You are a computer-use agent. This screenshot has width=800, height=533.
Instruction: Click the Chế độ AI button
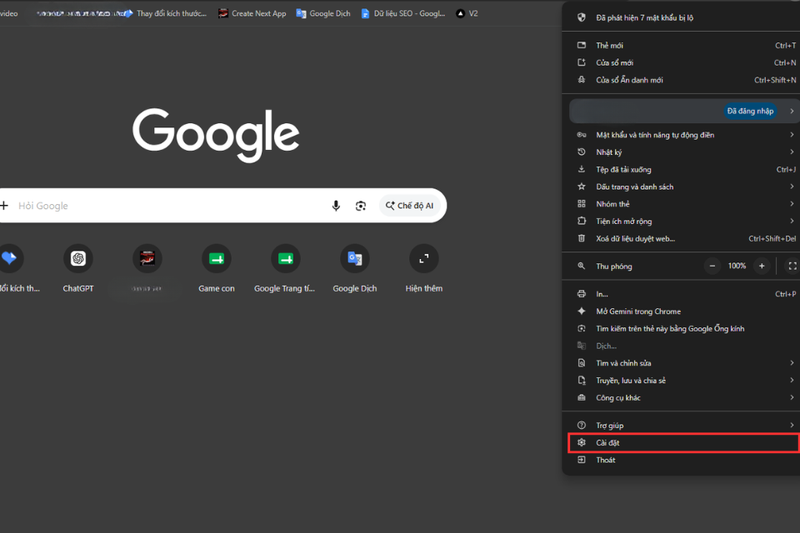tap(410, 206)
